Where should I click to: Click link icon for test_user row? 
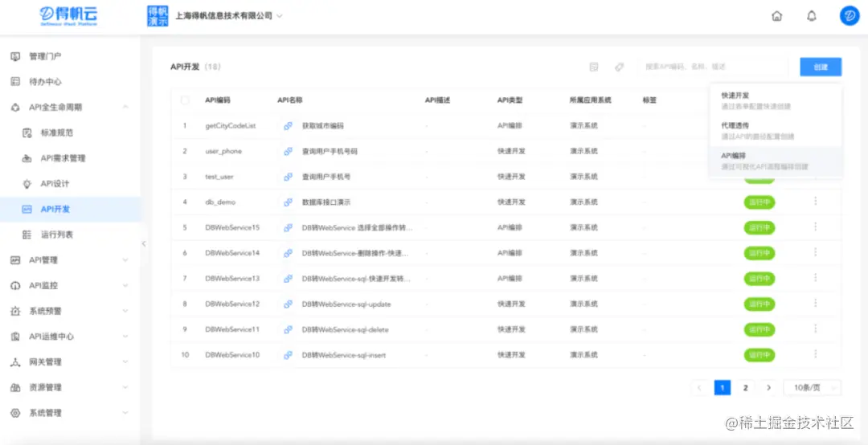click(x=288, y=177)
